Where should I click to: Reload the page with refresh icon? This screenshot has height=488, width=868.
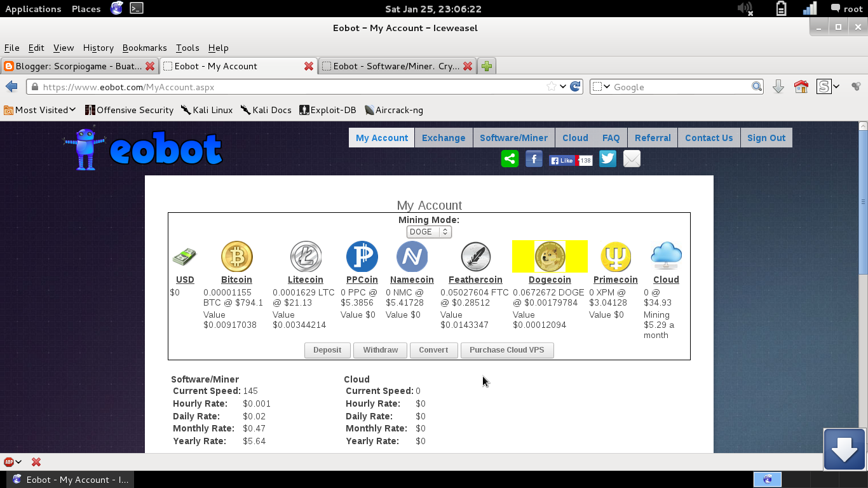576,87
